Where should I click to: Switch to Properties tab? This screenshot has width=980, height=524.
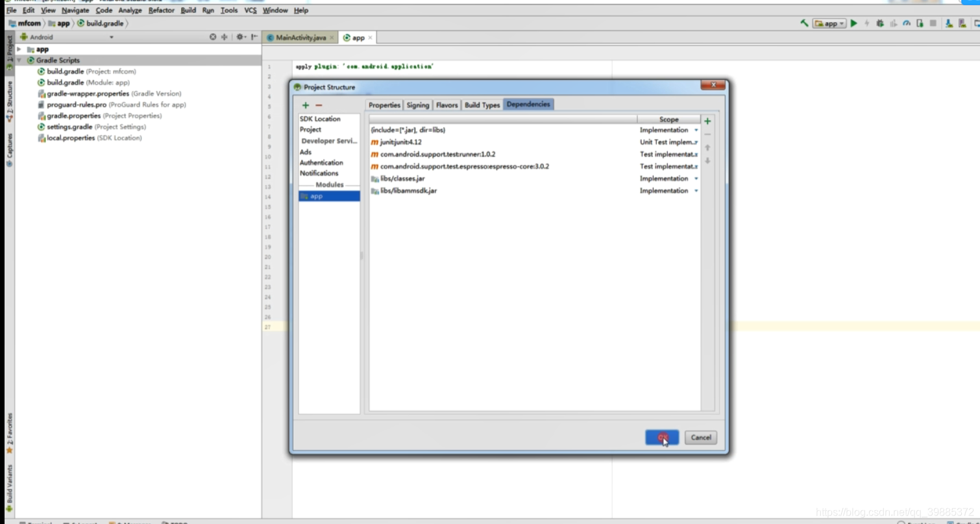[x=384, y=105]
